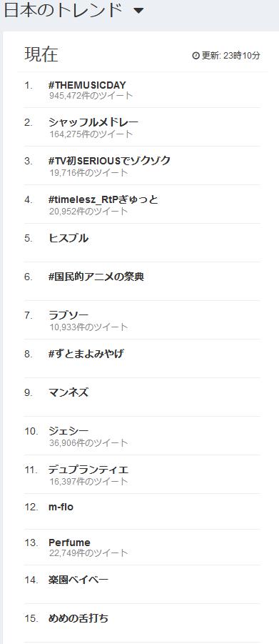Click the 更新: 23時10分 timestamp
The image size is (279, 644).
click(230, 56)
